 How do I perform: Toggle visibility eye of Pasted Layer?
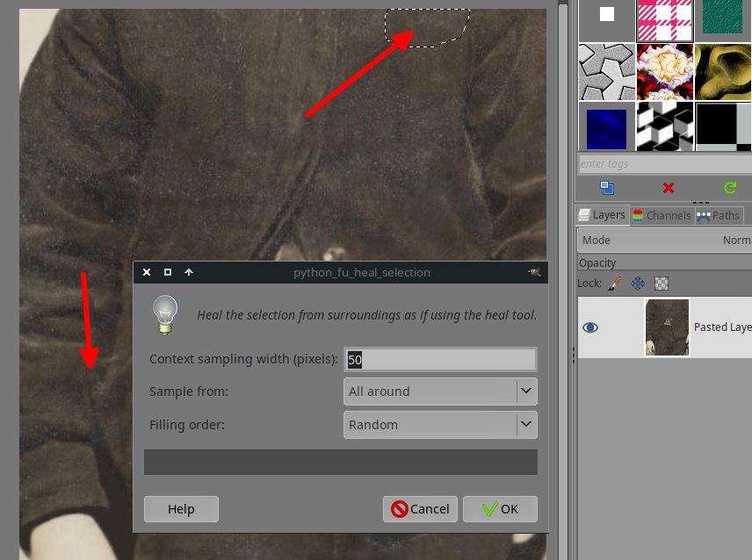pos(590,327)
